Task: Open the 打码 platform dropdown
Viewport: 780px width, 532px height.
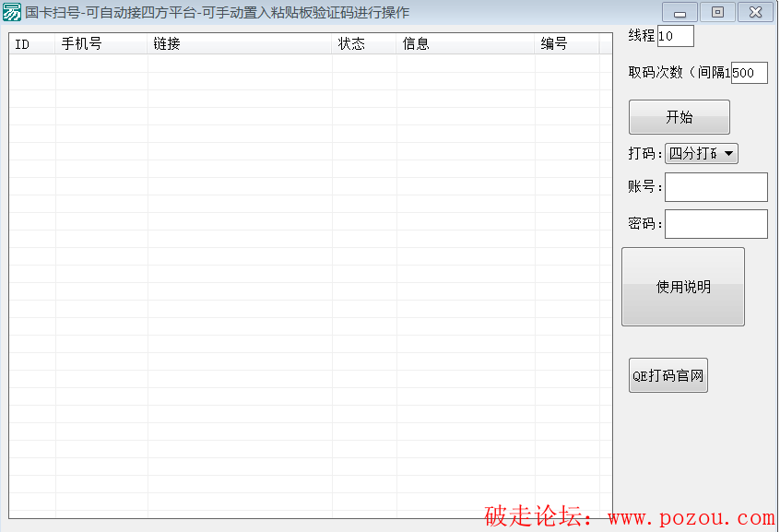Action: pyautogui.click(x=702, y=154)
